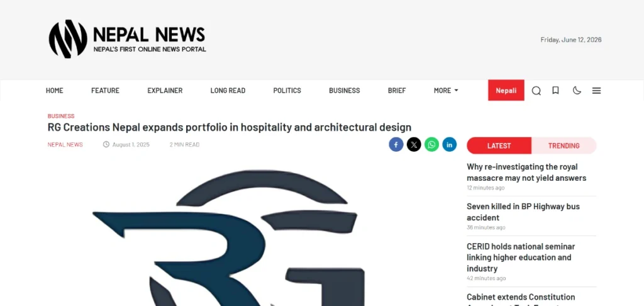Click the article headline about RG Creations
This screenshot has height=306, width=644.
tap(230, 127)
